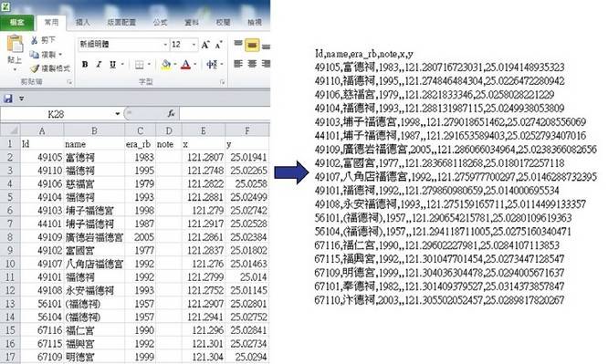Click the red font color button
This screenshot has height=364, width=608.
185,65
